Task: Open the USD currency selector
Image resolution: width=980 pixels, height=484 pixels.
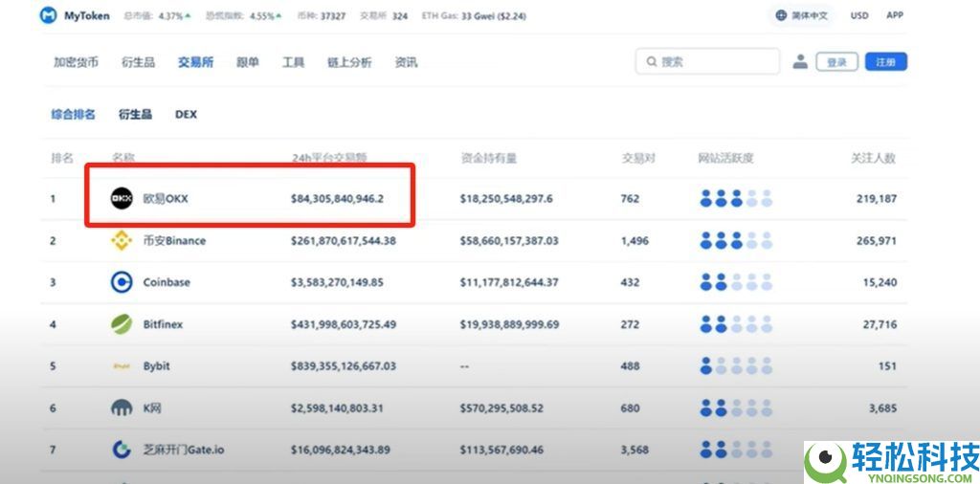Action: click(x=859, y=15)
